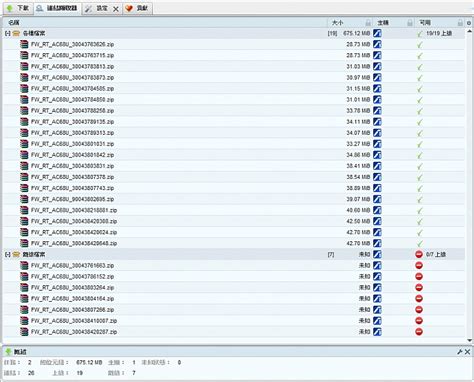Toggle the lock on the Size column
Screen dimensions: 474x382
pyautogui.click(x=368, y=23)
